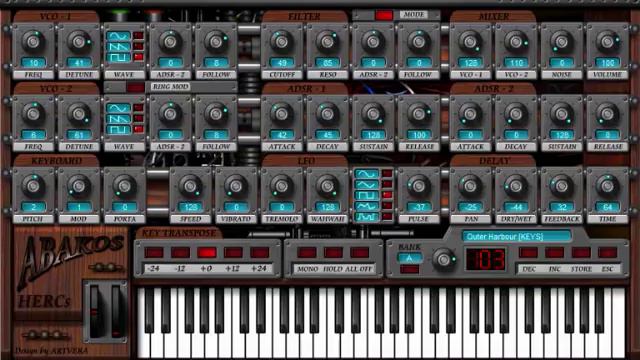Click the mixer Noise knob
Image resolution: width=640 pixels, height=360 pixels.
pyautogui.click(x=562, y=41)
